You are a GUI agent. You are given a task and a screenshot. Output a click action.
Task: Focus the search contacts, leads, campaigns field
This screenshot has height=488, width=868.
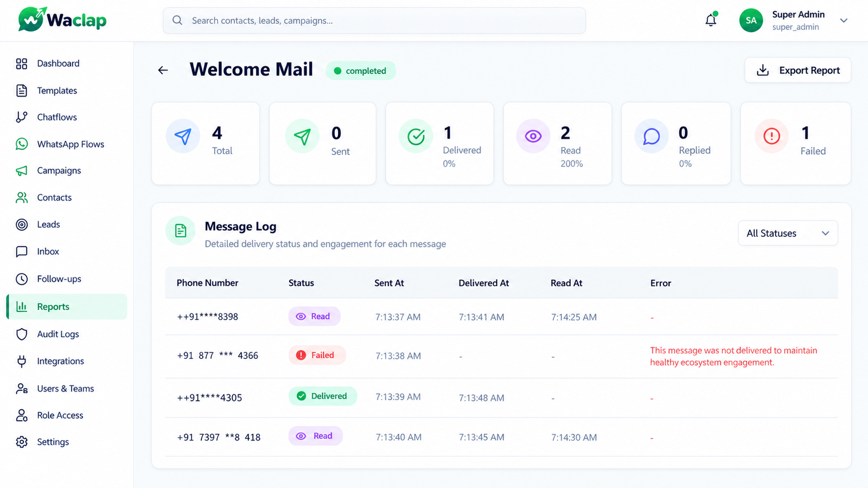tap(374, 21)
